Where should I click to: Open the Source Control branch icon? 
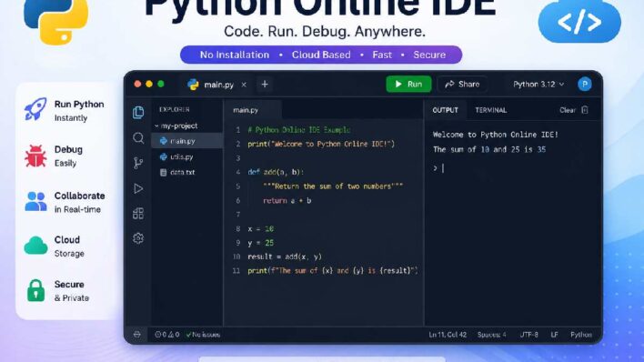pos(138,163)
